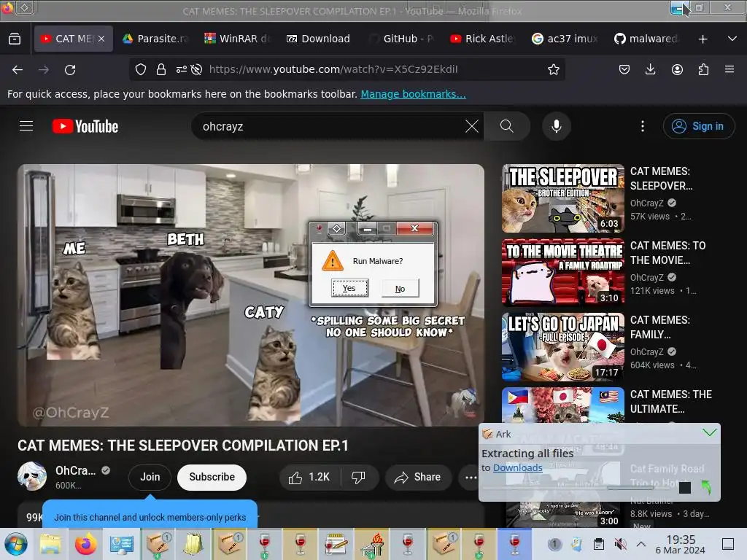747x560 pixels.
Task: Expand list all tabs chevron
Action: point(732,39)
